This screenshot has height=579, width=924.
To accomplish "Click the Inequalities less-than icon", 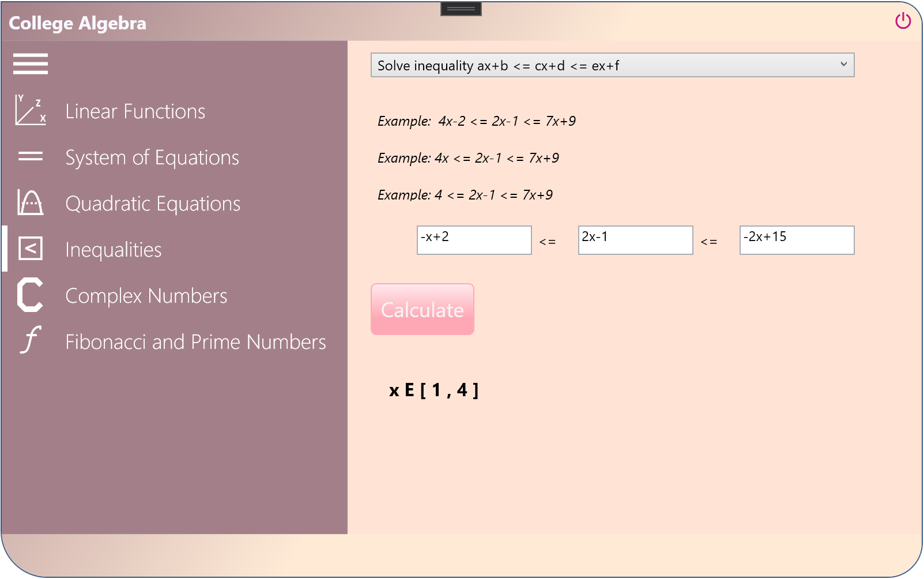I will point(30,249).
